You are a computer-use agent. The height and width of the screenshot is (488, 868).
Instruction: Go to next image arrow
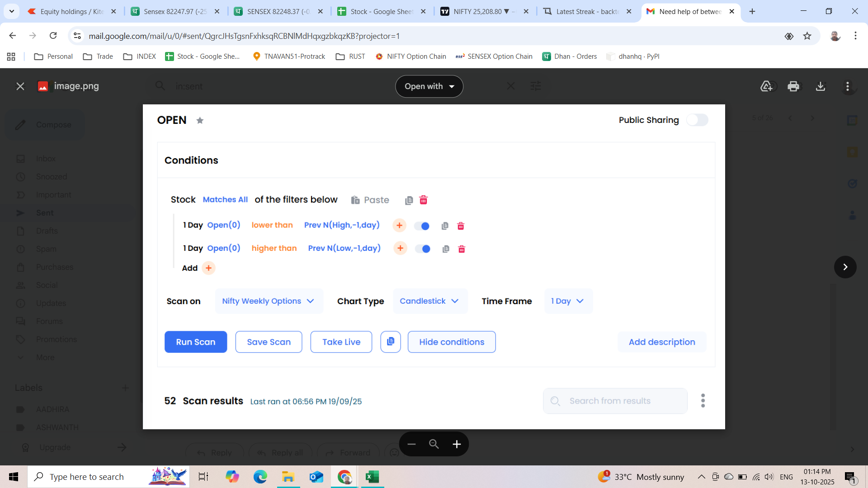845,267
